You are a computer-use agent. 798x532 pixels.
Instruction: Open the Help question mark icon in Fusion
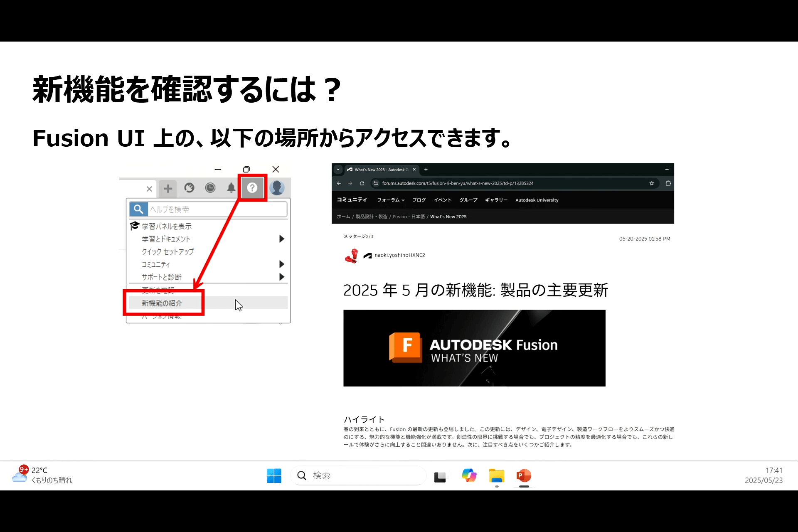point(252,188)
